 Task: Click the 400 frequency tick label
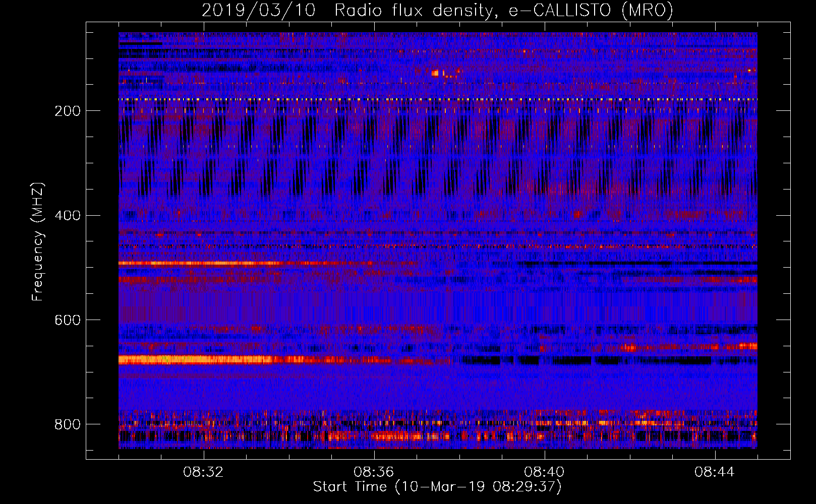68,216
